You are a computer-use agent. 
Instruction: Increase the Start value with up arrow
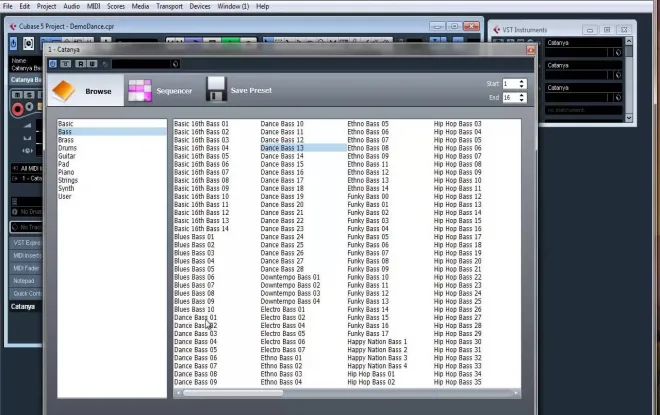pyautogui.click(x=522, y=82)
